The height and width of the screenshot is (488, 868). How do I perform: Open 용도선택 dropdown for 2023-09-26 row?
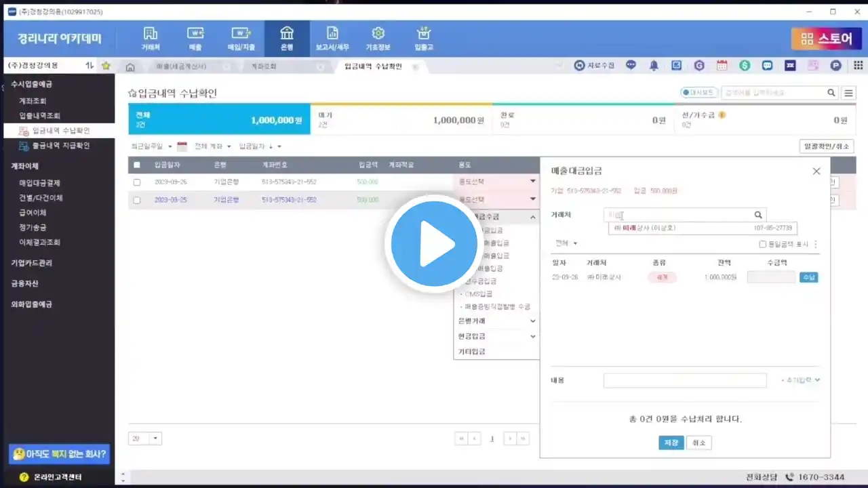pos(496,182)
